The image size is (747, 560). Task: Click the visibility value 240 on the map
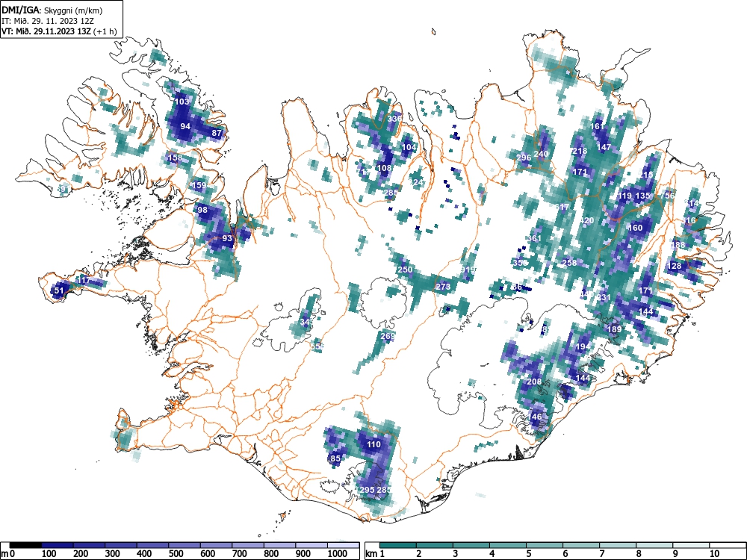click(541, 154)
